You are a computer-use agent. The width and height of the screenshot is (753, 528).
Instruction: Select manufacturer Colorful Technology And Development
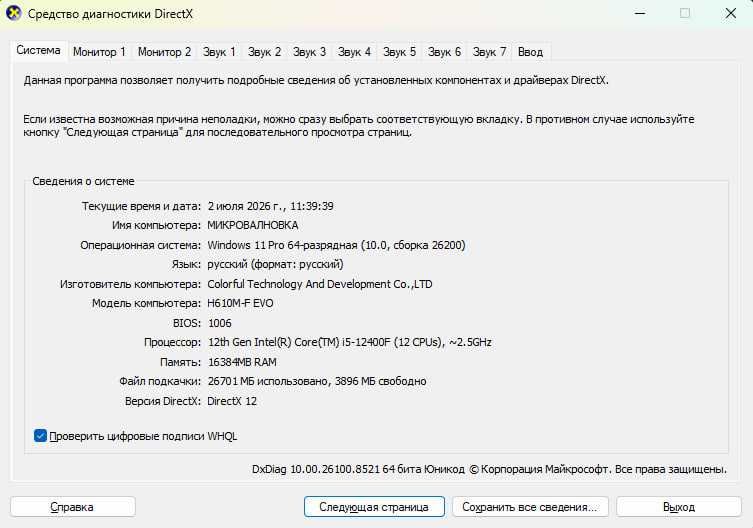pos(320,284)
